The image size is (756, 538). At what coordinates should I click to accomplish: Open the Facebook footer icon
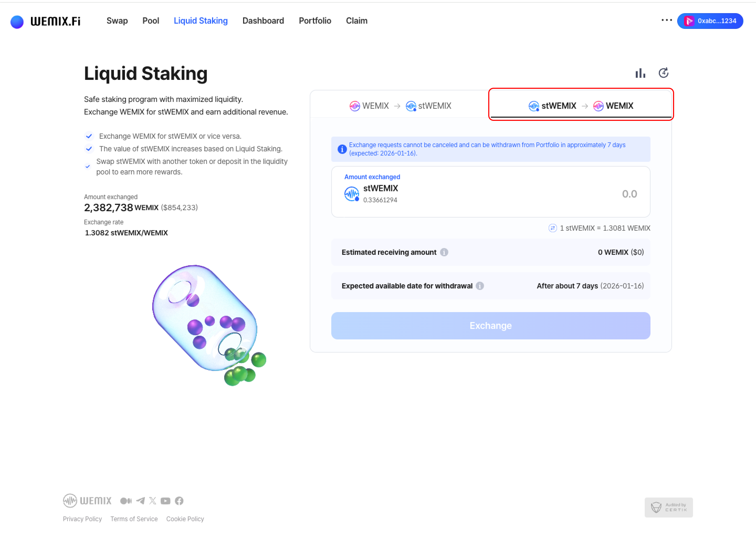179,500
